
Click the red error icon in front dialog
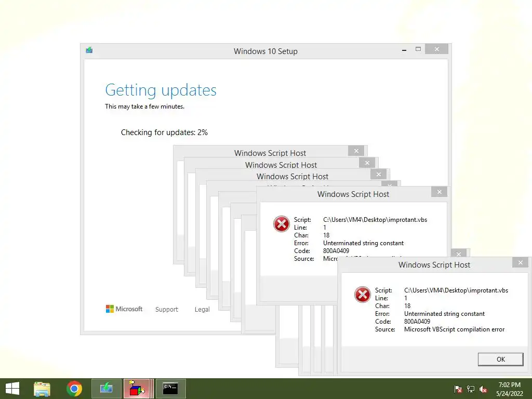pos(362,294)
